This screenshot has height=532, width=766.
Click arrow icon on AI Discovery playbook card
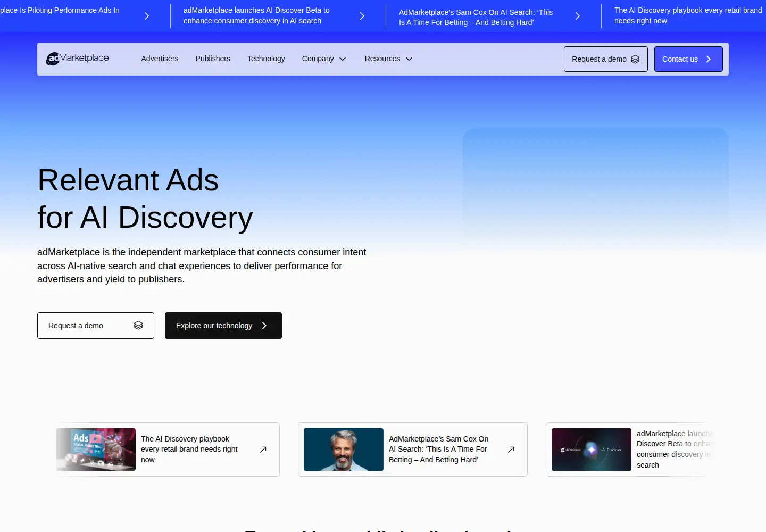pos(263,450)
